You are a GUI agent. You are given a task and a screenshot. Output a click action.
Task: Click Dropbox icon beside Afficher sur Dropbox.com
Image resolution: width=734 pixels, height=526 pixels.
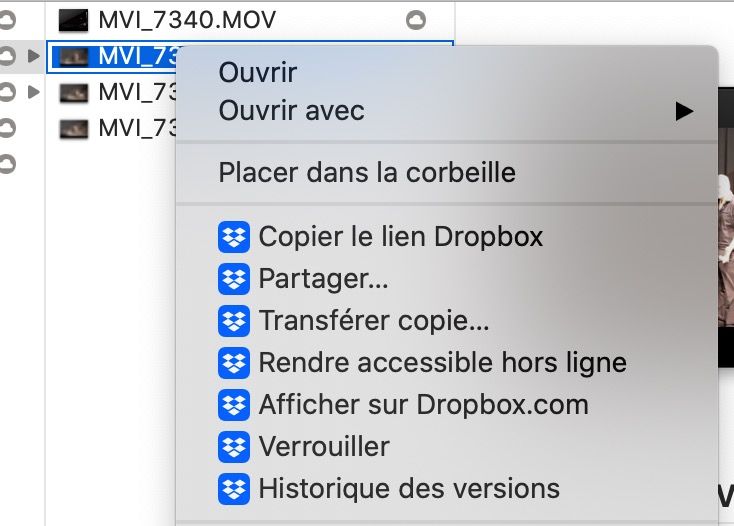click(233, 405)
